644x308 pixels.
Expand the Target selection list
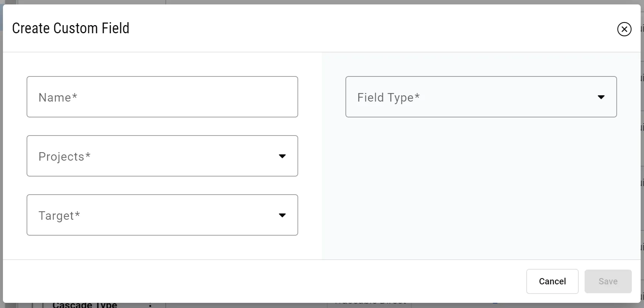162,215
